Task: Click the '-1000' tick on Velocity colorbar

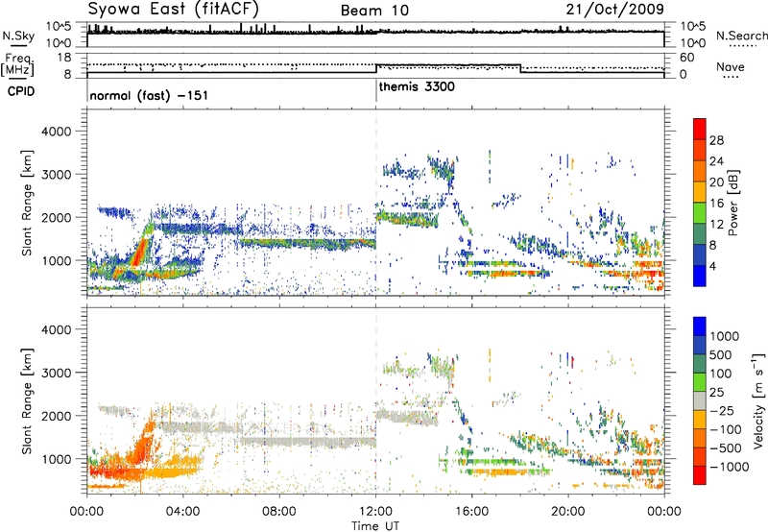Action: (x=729, y=467)
